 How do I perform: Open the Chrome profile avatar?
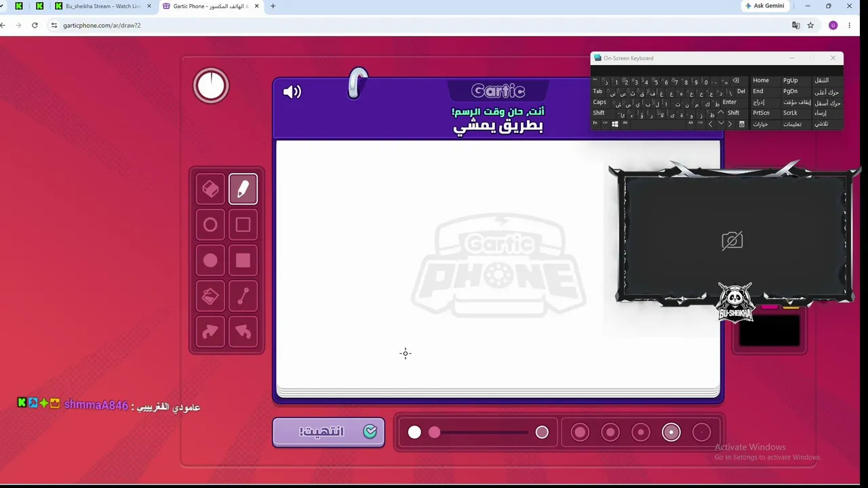(833, 25)
